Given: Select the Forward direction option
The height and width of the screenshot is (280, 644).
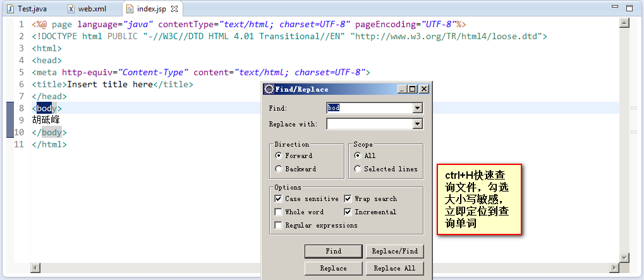Looking at the screenshot, I should [x=279, y=155].
